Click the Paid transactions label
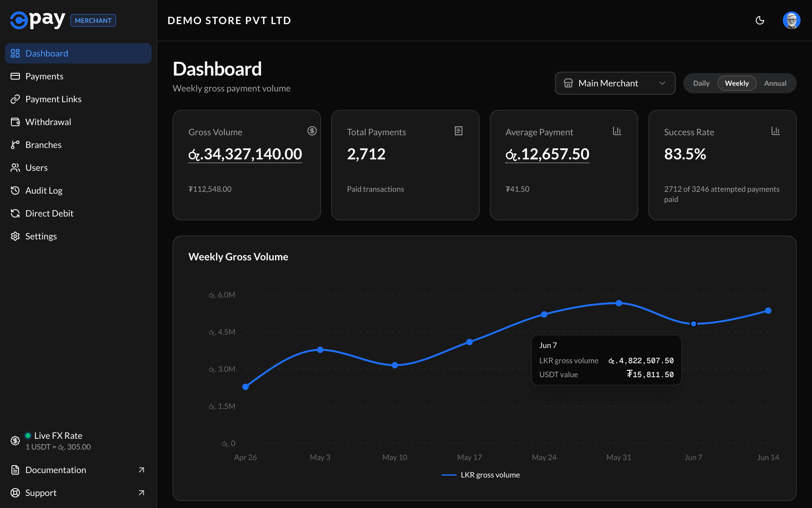The image size is (812, 508). click(x=376, y=189)
